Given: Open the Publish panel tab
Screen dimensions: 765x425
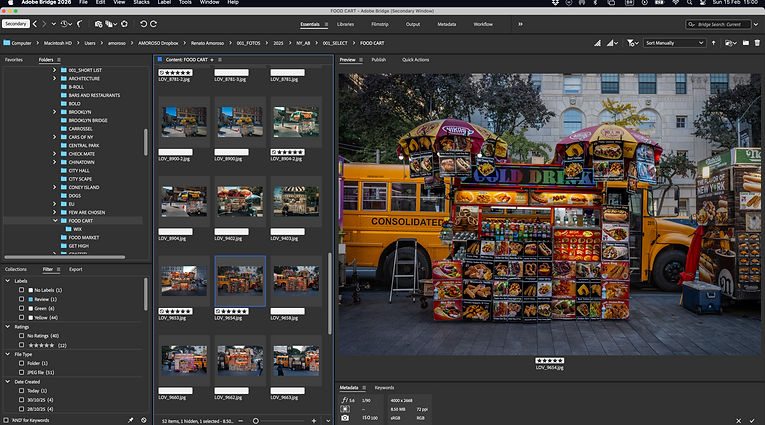Looking at the screenshot, I should tap(379, 60).
